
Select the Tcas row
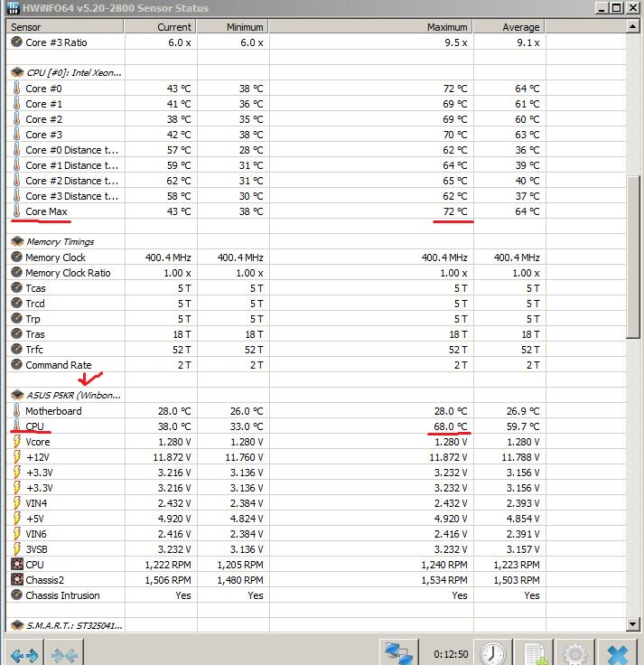tap(316, 288)
